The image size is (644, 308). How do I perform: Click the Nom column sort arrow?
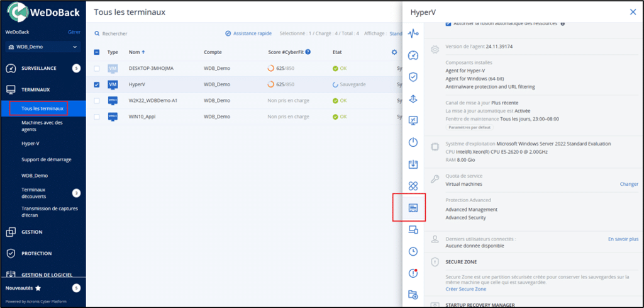(143, 52)
